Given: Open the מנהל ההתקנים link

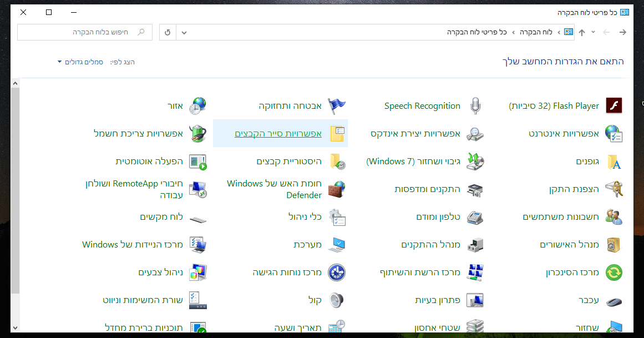Looking at the screenshot, I should 431,245.
